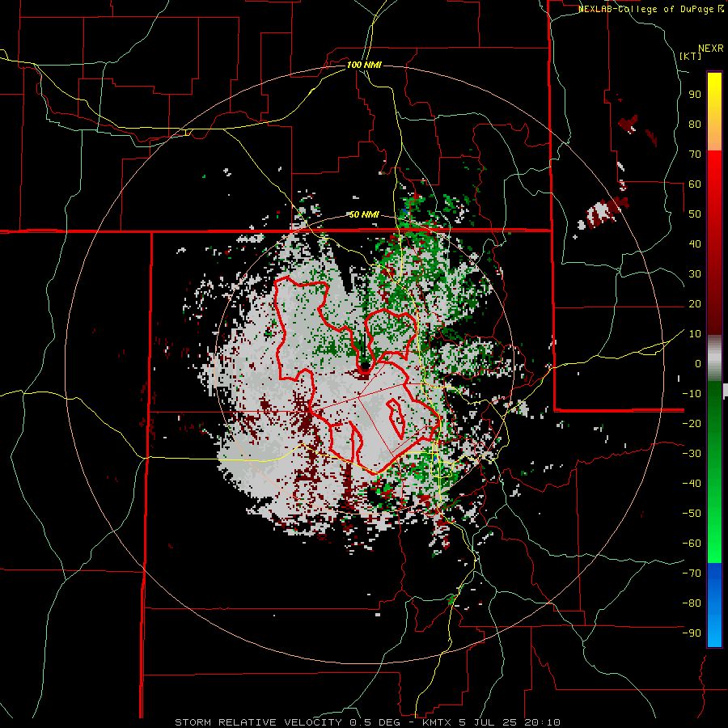Select the -20 value on velocity scale
Viewport: 728px width, 728px height.
(692, 423)
